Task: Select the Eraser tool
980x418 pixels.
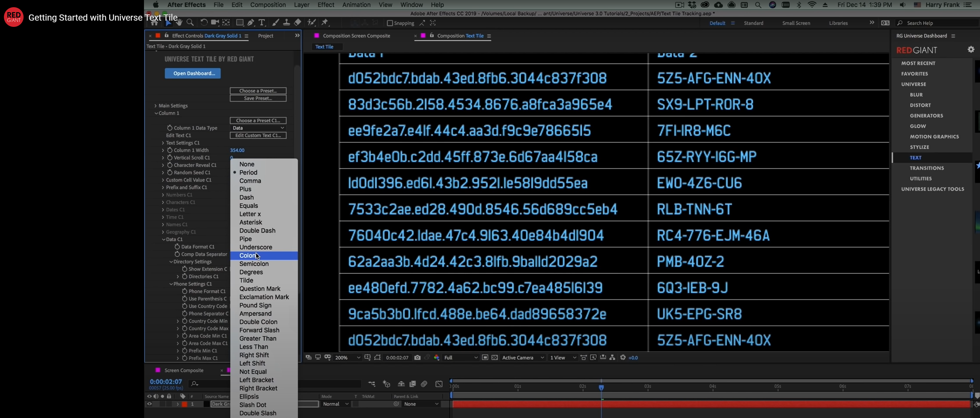Action: [x=297, y=23]
